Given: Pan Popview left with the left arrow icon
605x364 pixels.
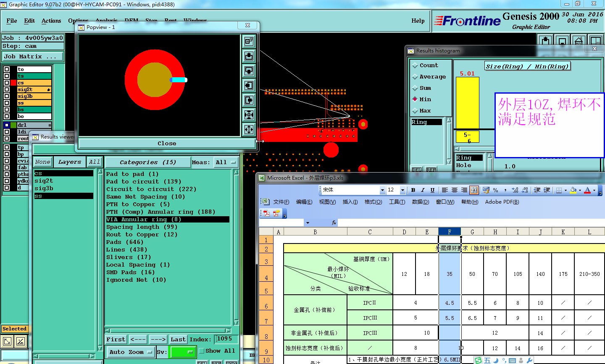Looking at the screenshot, I should click(x=249, y=85).
